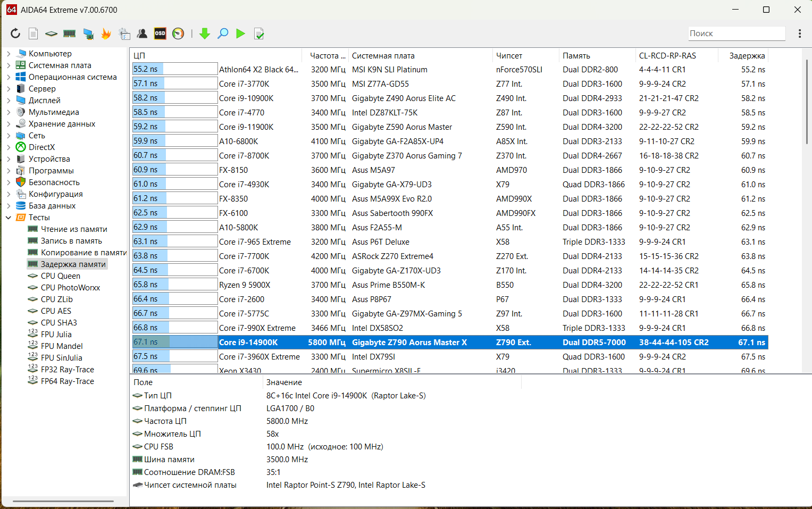Select the FPU SinJulia test

tap(61, 358)
